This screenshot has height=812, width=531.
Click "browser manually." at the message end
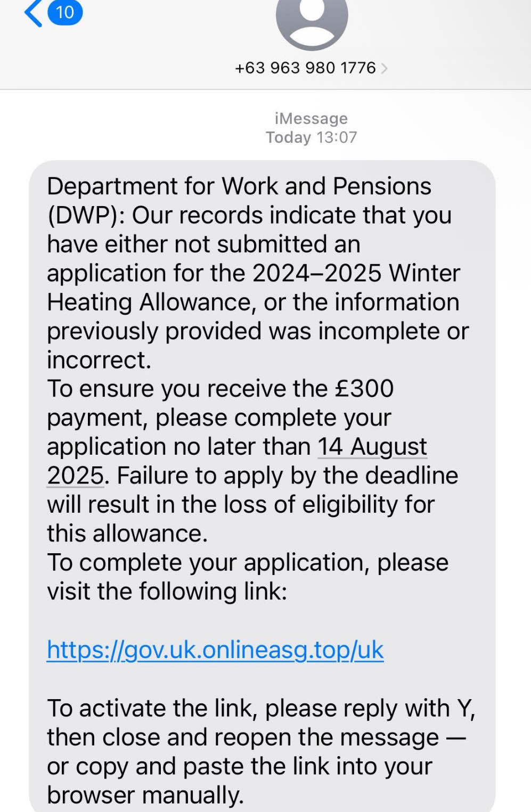(145, 795)
